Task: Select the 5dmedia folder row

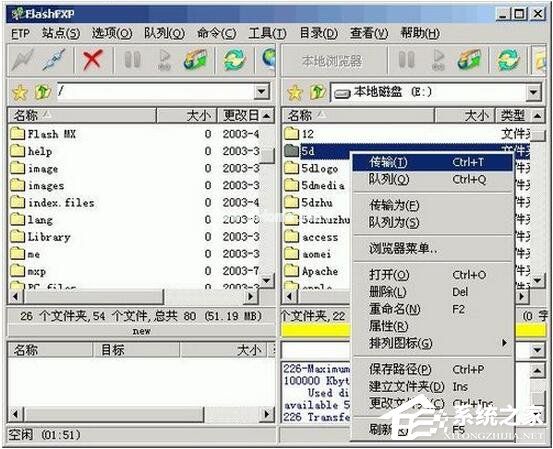Action: pyautogui.click(x=317, y=185)
